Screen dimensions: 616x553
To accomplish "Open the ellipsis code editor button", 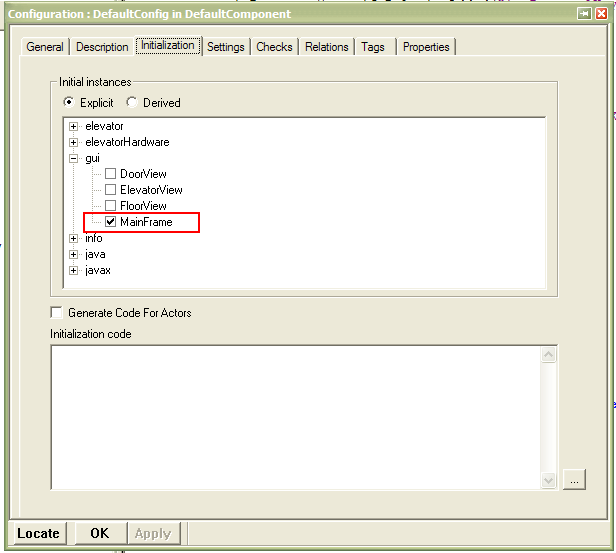I will point(574,479).
